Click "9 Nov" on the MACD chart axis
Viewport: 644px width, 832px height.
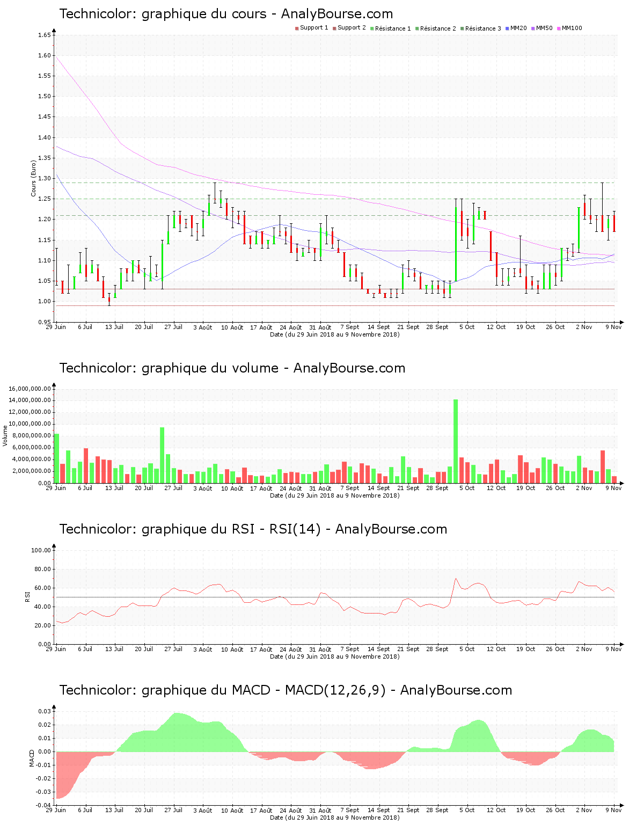pyautogui.click(x=614, y=810)
